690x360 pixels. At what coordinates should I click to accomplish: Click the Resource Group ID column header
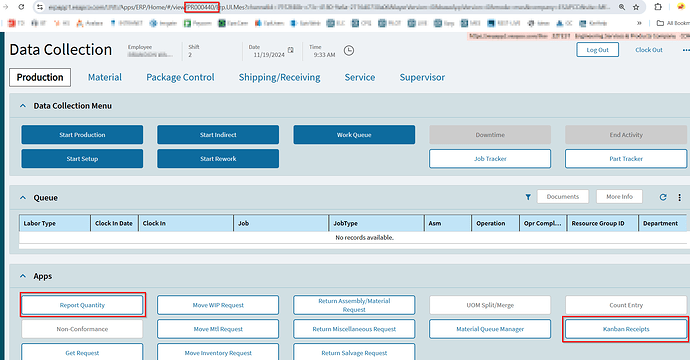coord(602,223)
